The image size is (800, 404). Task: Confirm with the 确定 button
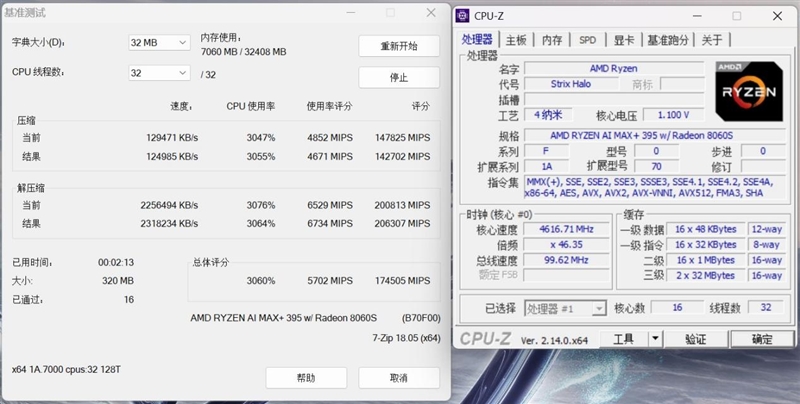[x=762, y=339]
